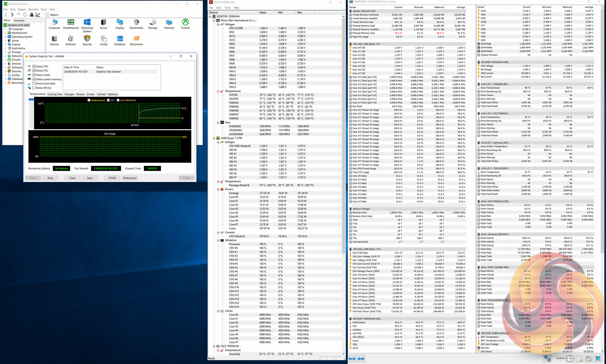Open the Tools menu in HWMonitor
Screen dimensions: 606x364
click(x=227, y=8)
